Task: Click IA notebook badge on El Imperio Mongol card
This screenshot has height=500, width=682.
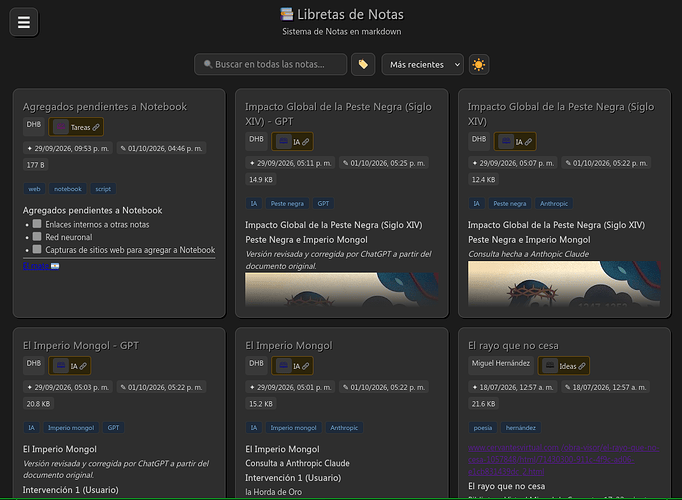Action: tap(292, 366)
